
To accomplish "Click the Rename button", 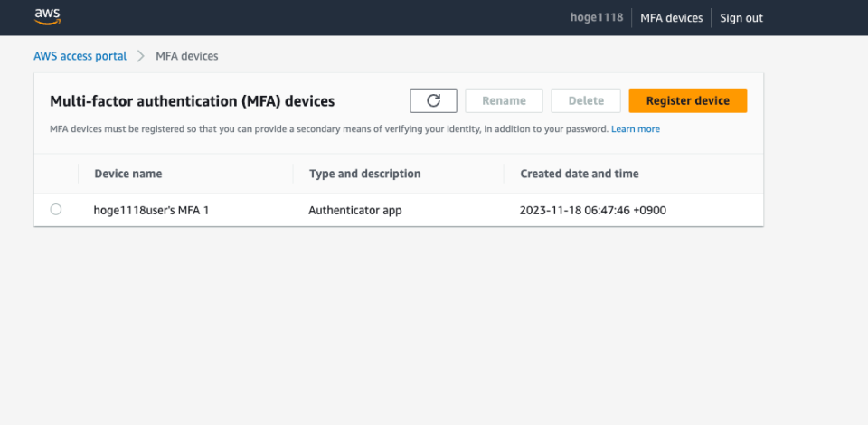I will (504, 100).
